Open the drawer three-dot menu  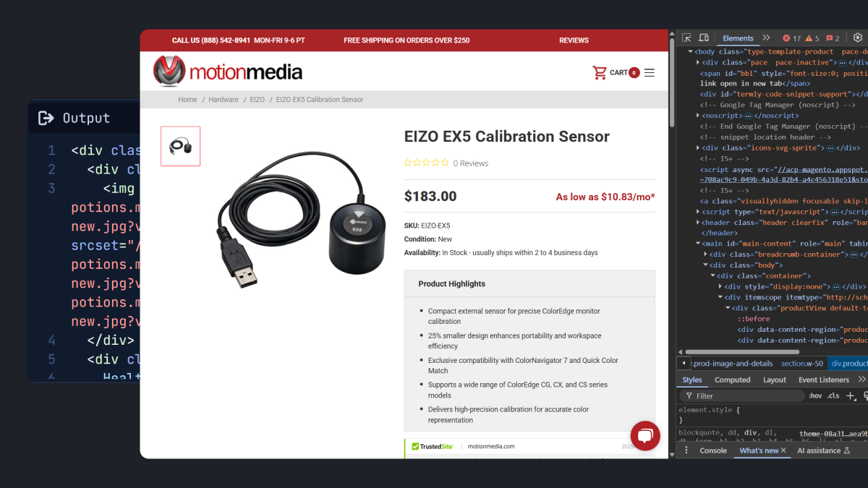click(x=686, y=450)
